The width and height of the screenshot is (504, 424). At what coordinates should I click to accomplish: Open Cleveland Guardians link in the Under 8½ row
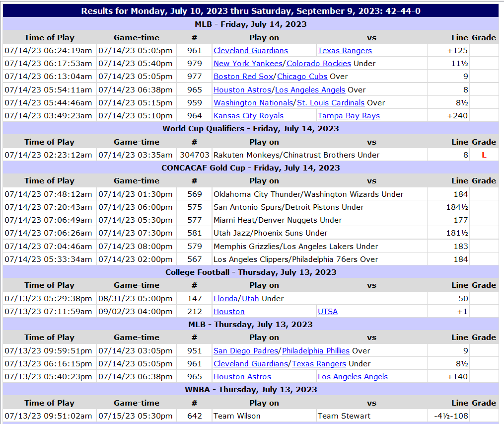[x=251, y=364]
